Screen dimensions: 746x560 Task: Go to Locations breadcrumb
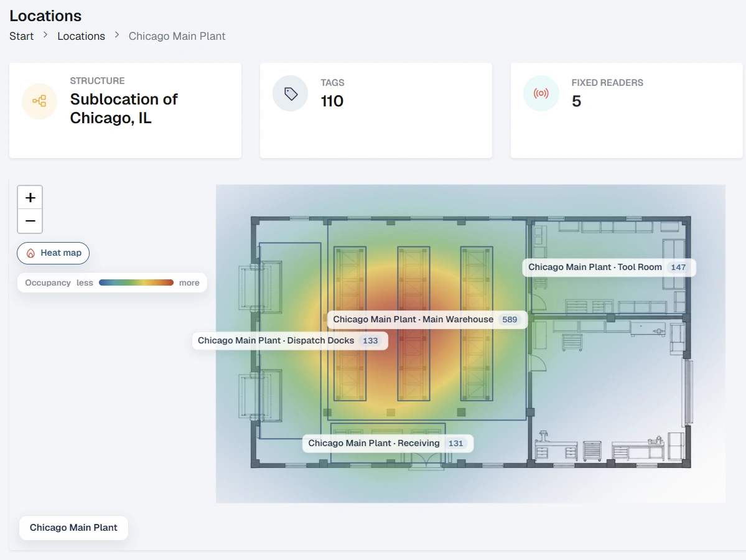pyautogui.click(x=82, y=36)
